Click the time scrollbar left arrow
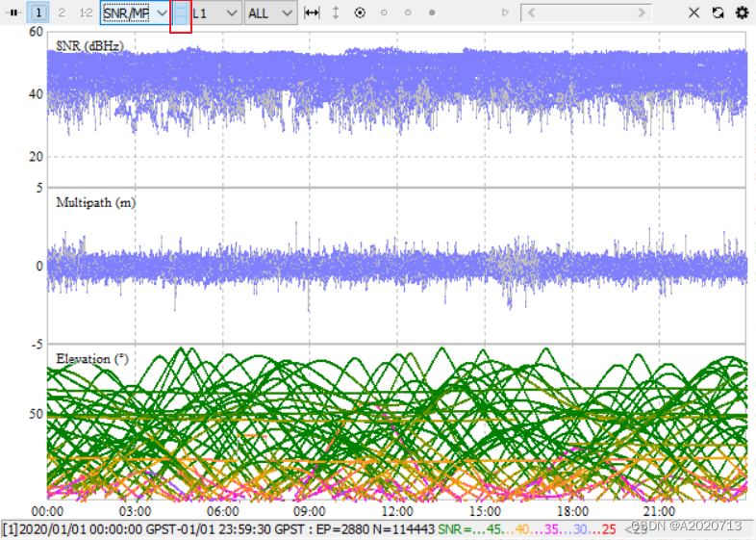The height and width of the screenshot is (540, 756). click(x=531, y=13)
